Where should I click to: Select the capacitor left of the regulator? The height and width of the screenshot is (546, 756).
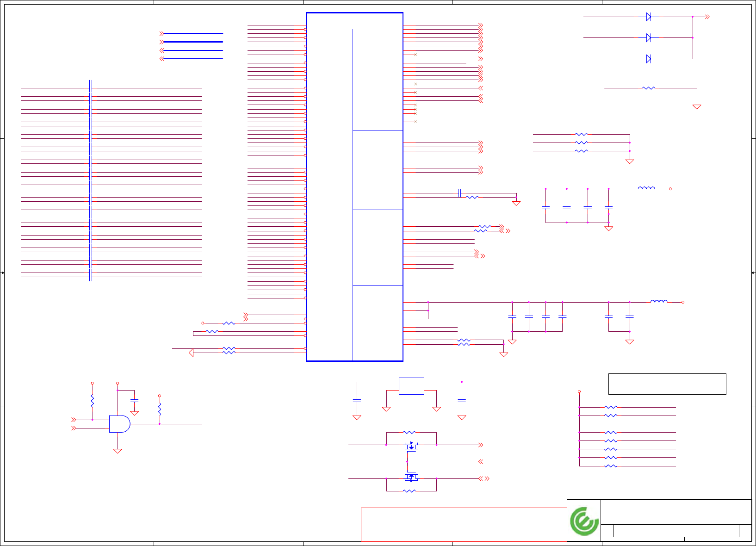(x=357, y=400)
